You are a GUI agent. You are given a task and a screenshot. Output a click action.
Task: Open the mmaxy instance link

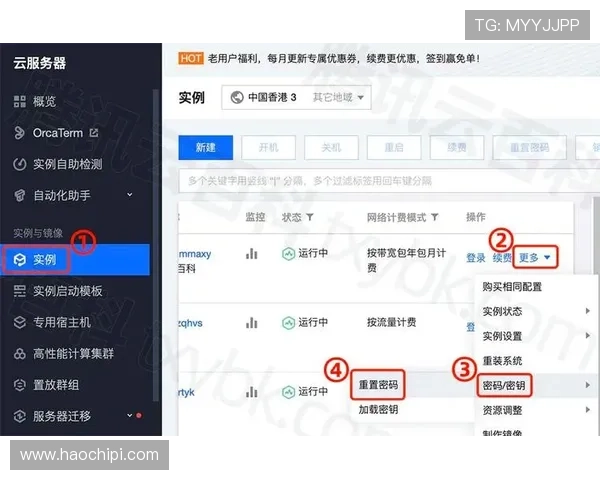(x=195, y=254)
